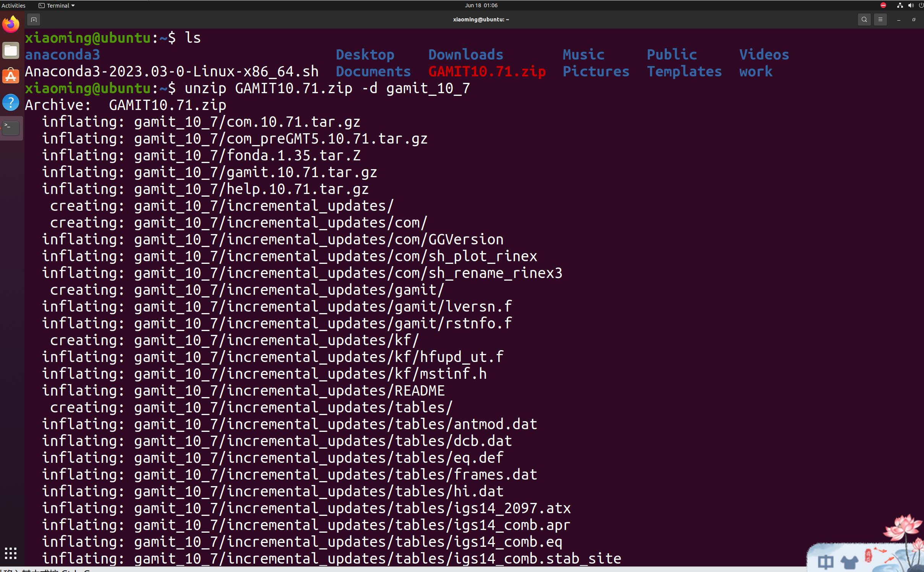924x572 pixels.
Task: Expand the Terminal app menu
Action: pyautogui.click(x=57, y=5)
